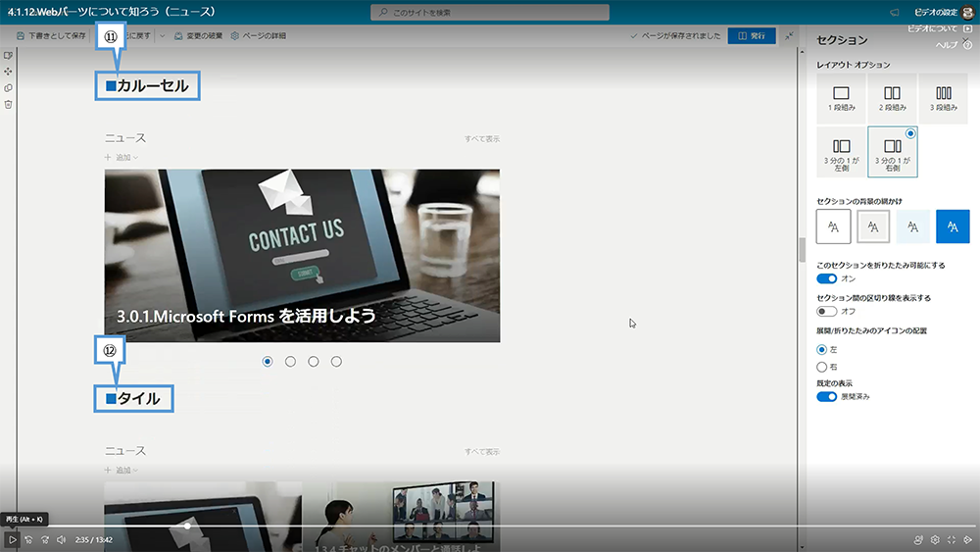Screen dimensions: 980x552
Task: Select third carousel dot indicator
Action: pyautogui.click(x=314, y=362)
